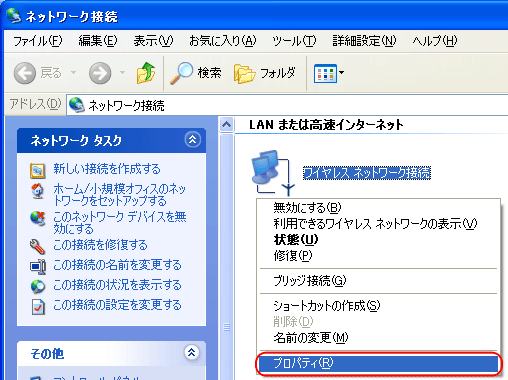Click the wrench icon for repair connection
The height and width of the screenshot is (380, 508).
point(37,247)
